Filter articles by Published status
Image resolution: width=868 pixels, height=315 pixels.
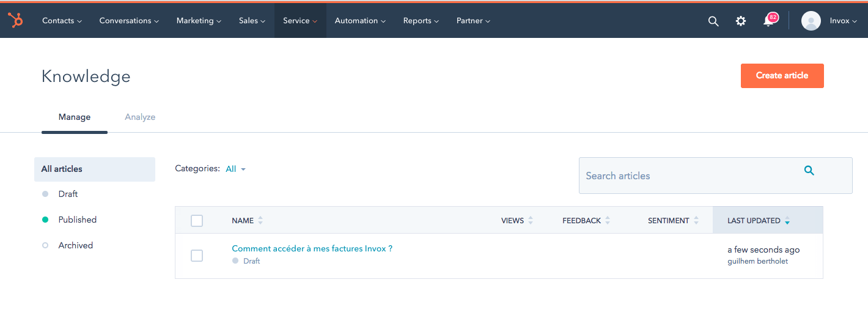pyautogui.click(x=78, y=220)
